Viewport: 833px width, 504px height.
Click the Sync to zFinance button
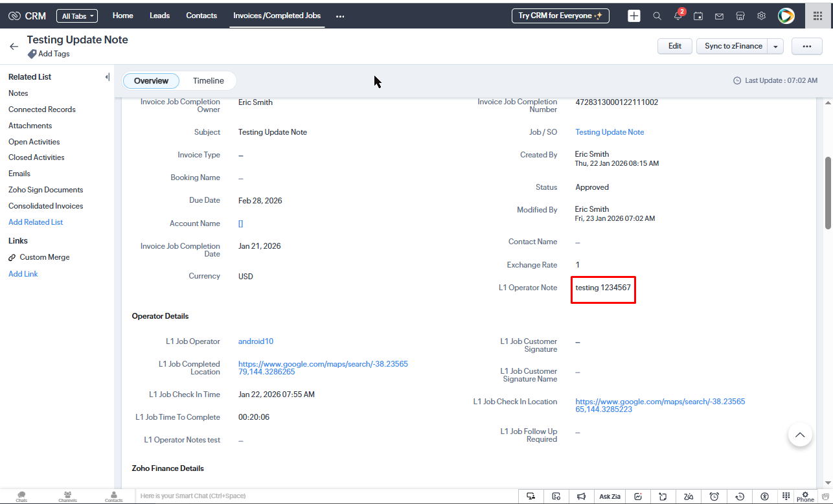(x=732, y=46)
